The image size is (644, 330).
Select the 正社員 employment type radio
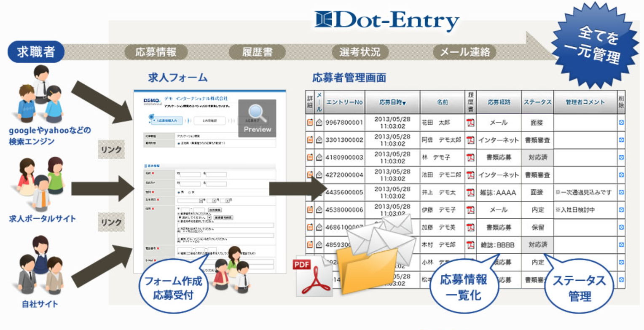(x=179, y=143)
